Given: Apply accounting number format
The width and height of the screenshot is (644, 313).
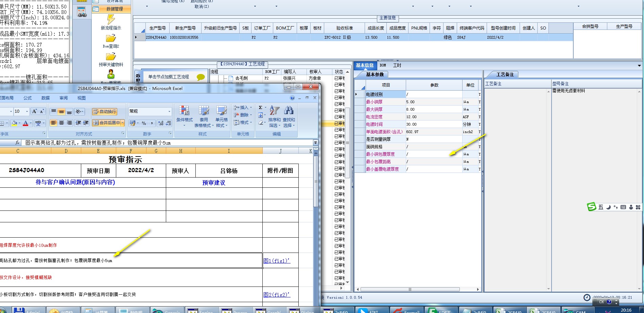Looking at the screenshot, I should pyautogui.click(x=133, y=123).
